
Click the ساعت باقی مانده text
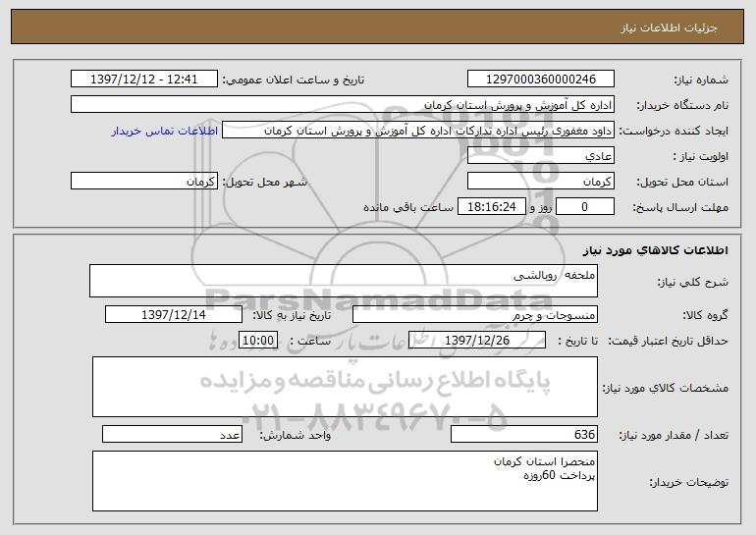[407, 207]
